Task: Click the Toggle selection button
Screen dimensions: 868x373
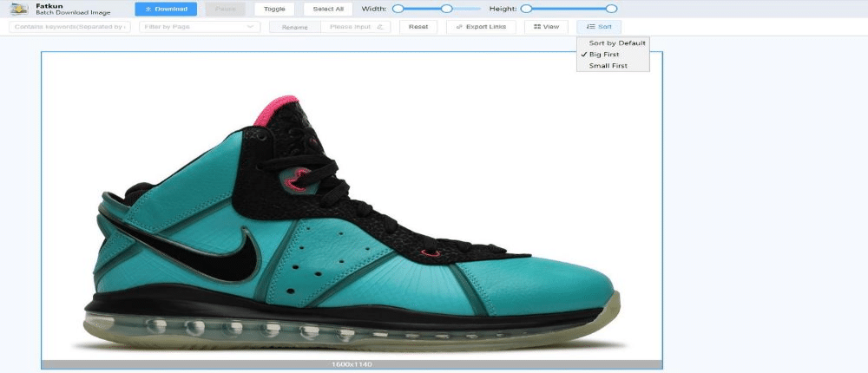Action: click(x=274, y=9)
